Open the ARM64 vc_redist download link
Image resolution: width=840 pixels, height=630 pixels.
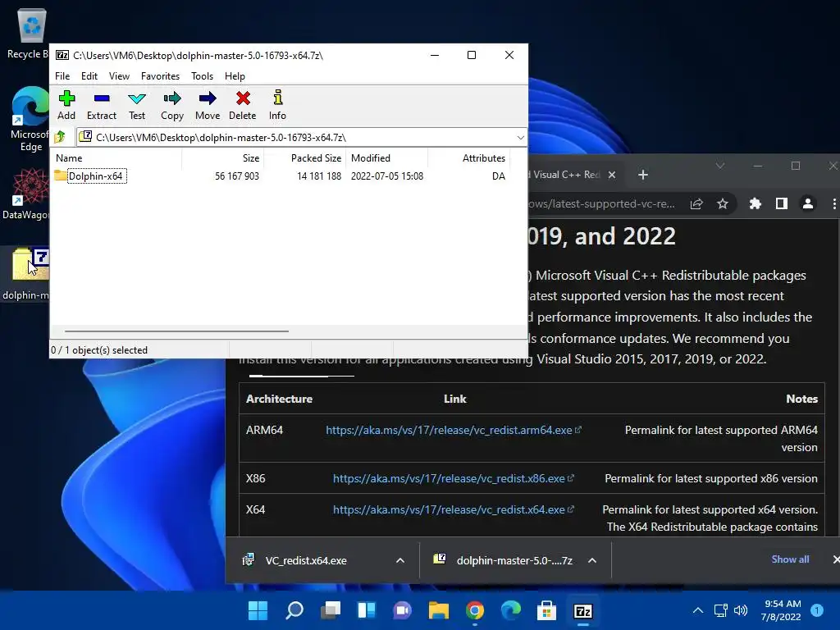pyautogui.click(x=449, y=430)
